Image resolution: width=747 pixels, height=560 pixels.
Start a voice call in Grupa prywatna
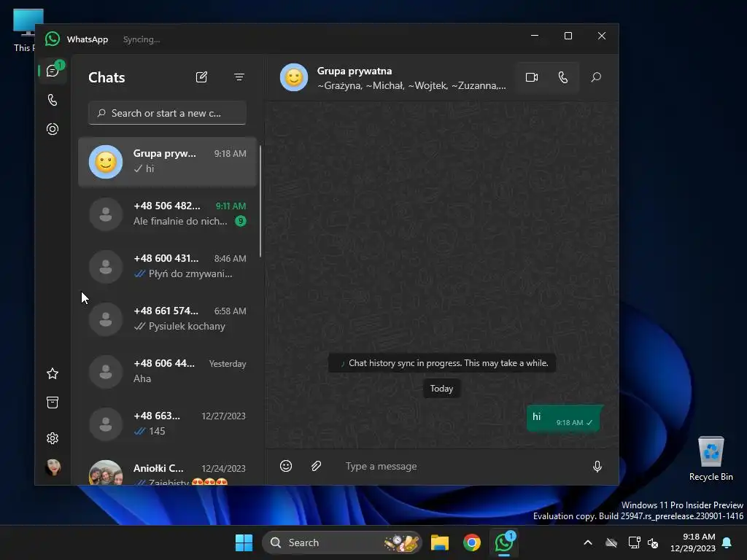pos(563,77)
